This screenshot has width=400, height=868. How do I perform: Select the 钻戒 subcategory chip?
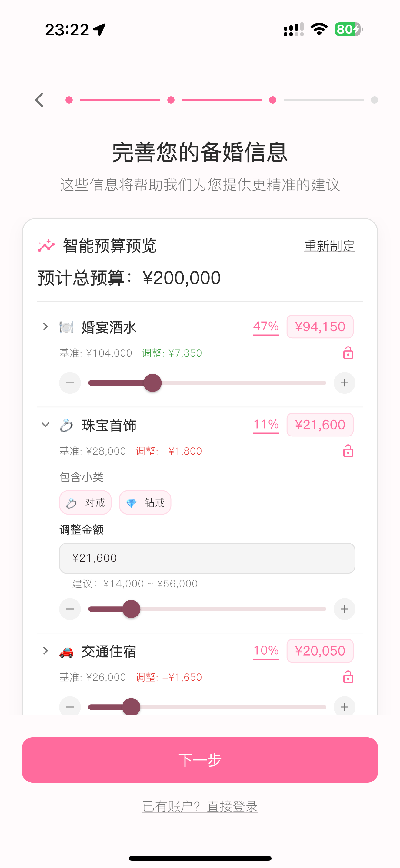[x=145, y=503]
